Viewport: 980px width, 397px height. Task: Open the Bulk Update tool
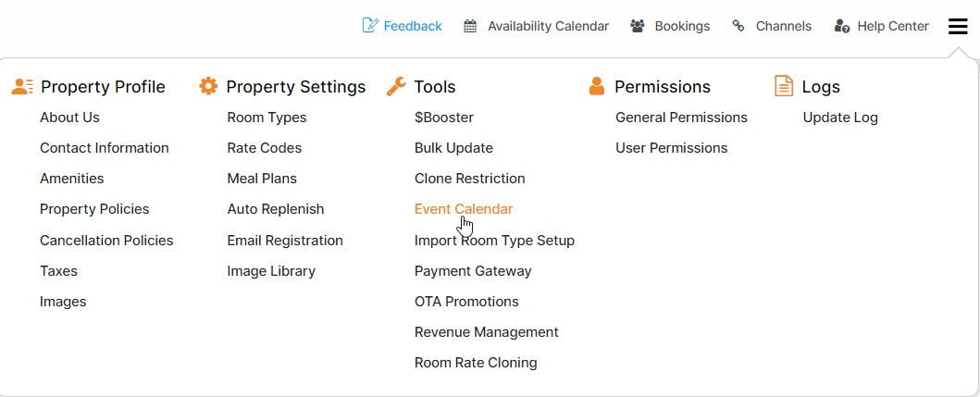click(x=453, y=148)
